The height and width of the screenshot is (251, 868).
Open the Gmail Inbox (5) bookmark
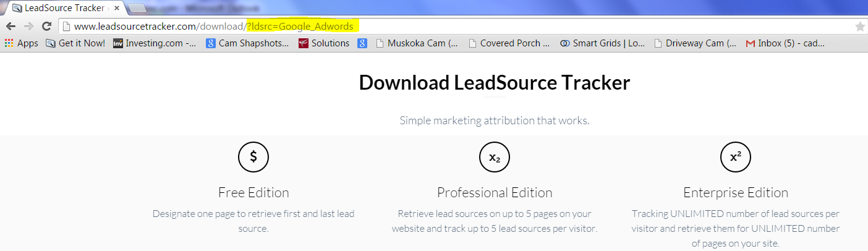[x=786, y=43]
